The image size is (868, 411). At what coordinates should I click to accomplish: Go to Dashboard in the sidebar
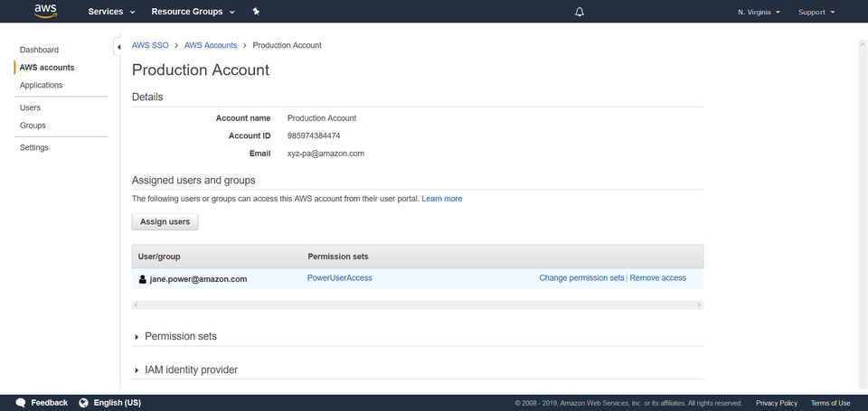coord(39,50)
